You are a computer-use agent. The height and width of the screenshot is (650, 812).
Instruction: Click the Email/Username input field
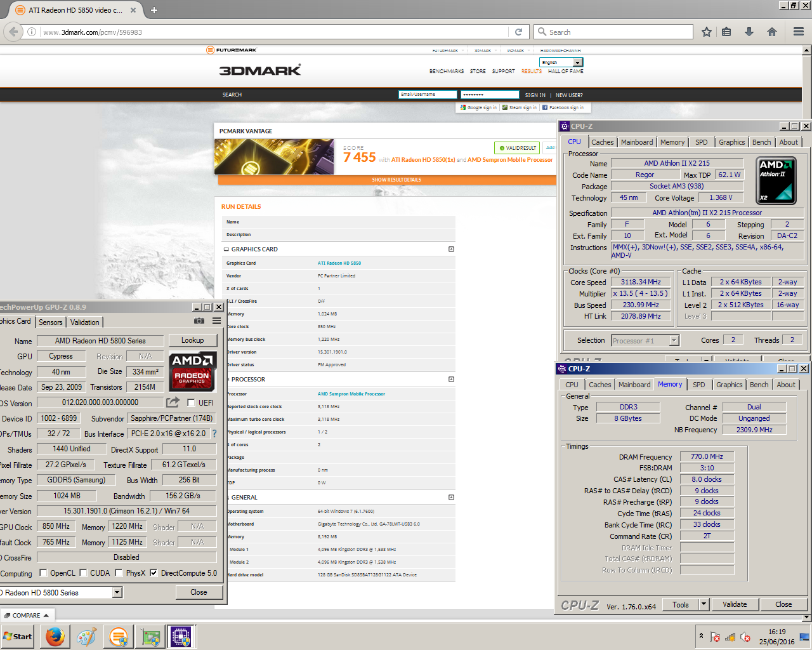click(428, 95)
